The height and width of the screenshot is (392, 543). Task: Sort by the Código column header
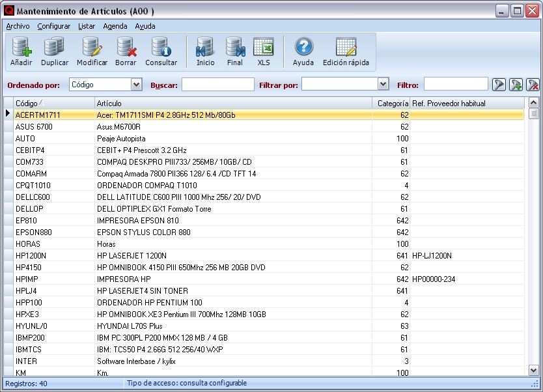click(x=53, y=103)
